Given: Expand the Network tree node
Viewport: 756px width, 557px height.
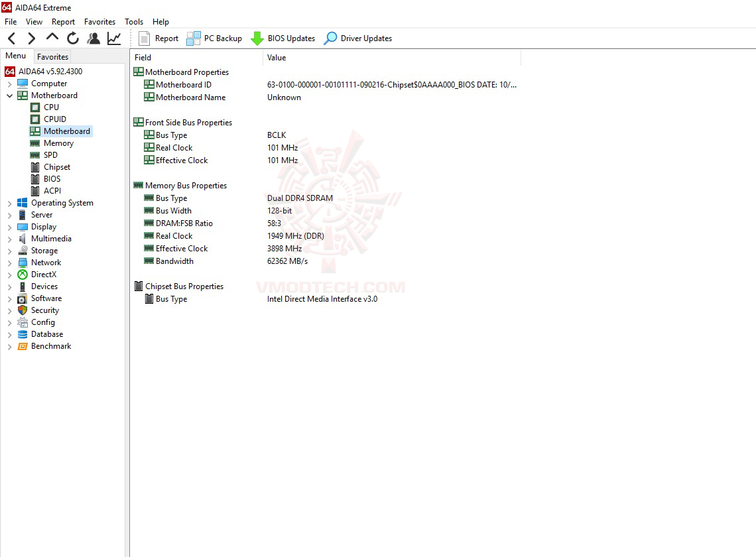Looking at the screenshot, I should point(10,263).
